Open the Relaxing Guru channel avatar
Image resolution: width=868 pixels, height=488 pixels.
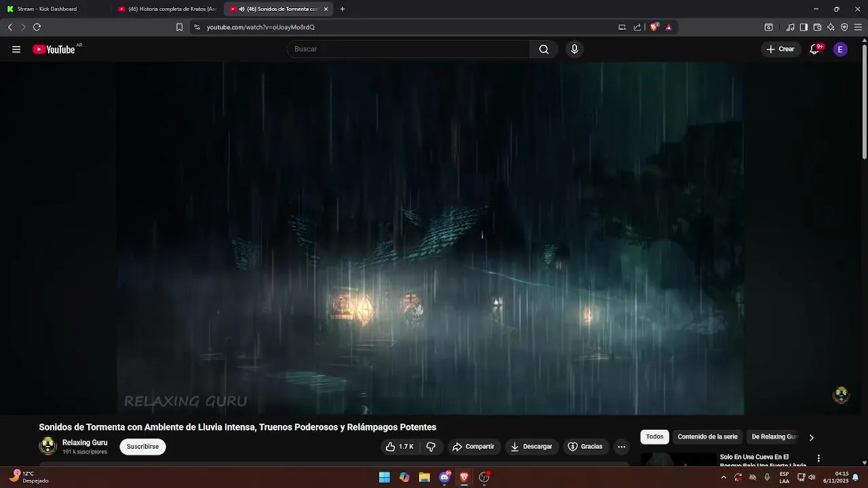pyautogui.click(x=47, y=446)
